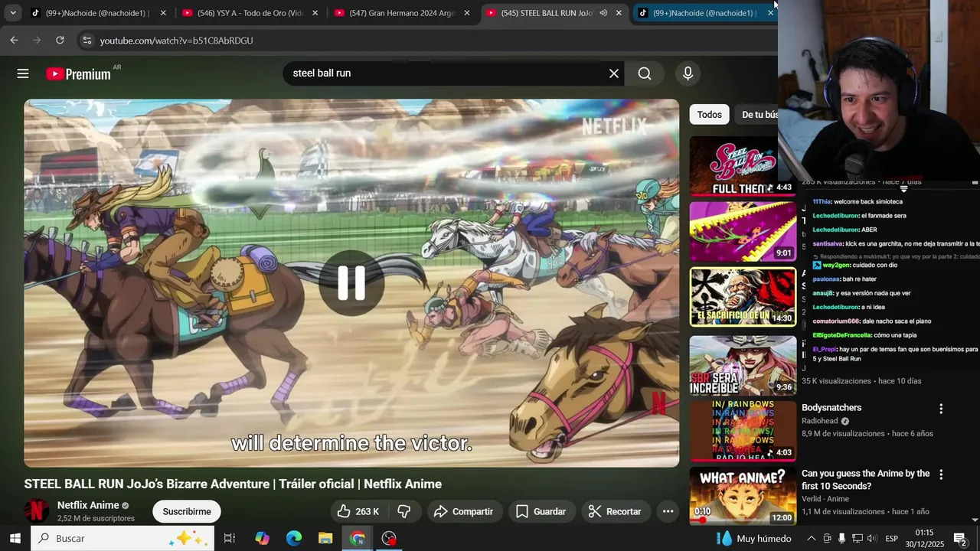The image size is (980, 551).
Task: Open the system tray microphone icon
Action: [841, 538]
